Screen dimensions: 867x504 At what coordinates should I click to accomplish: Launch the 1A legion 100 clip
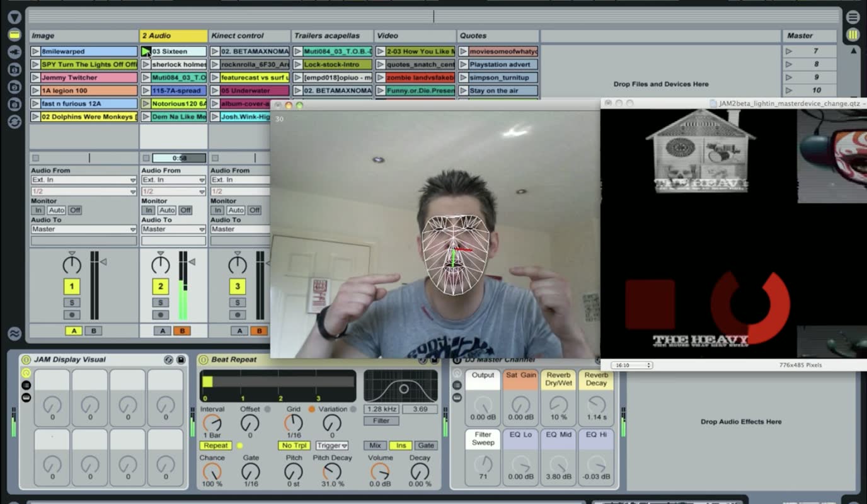coord(35,91)
